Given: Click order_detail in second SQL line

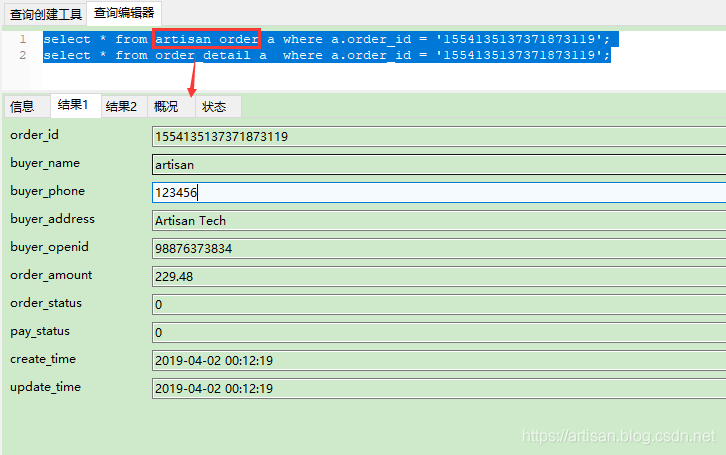Looking at the screenshot, I should click(203, 55).
